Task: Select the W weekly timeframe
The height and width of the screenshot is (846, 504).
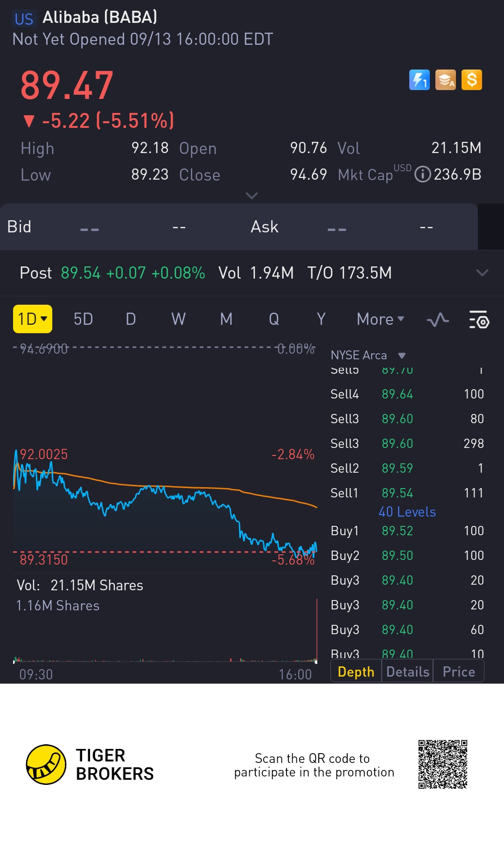Action: [x=178, y=319]
